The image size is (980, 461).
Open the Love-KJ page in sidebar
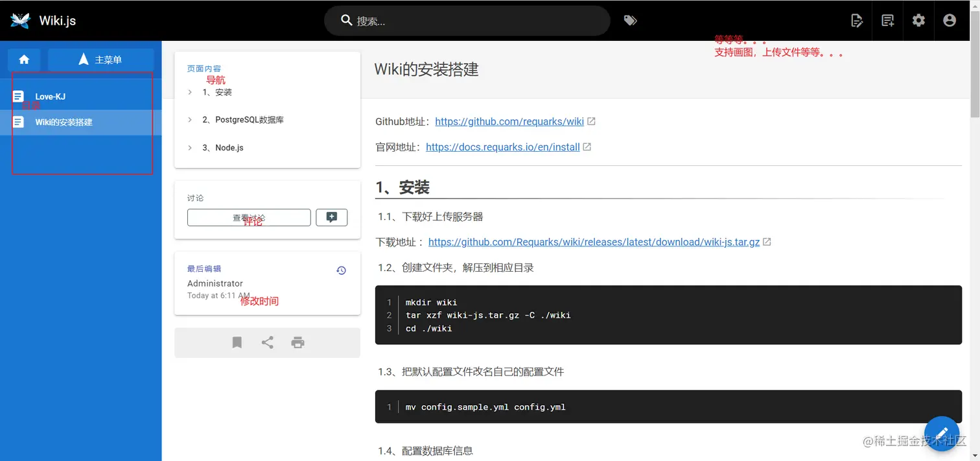click(x=81, y=97)
